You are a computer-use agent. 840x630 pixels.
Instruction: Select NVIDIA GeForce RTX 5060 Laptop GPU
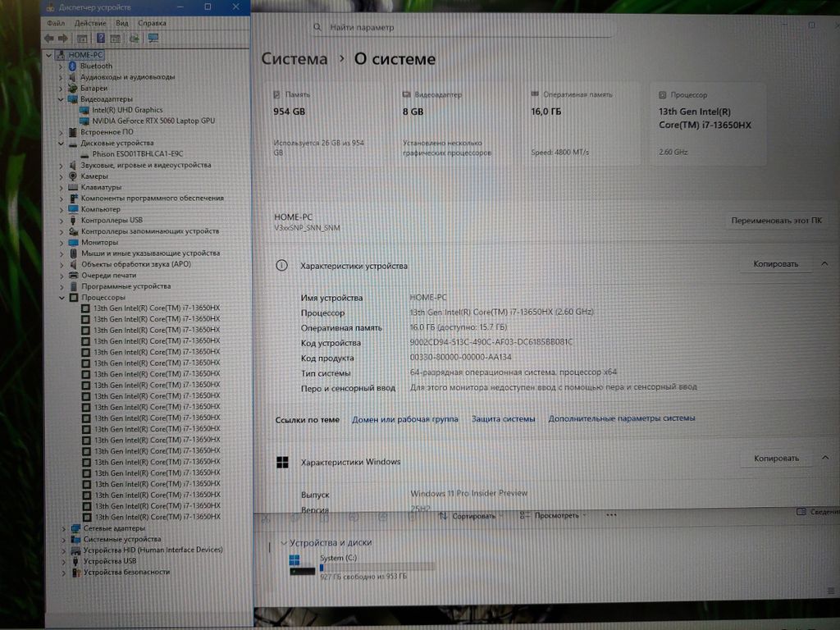click(153, 121)
